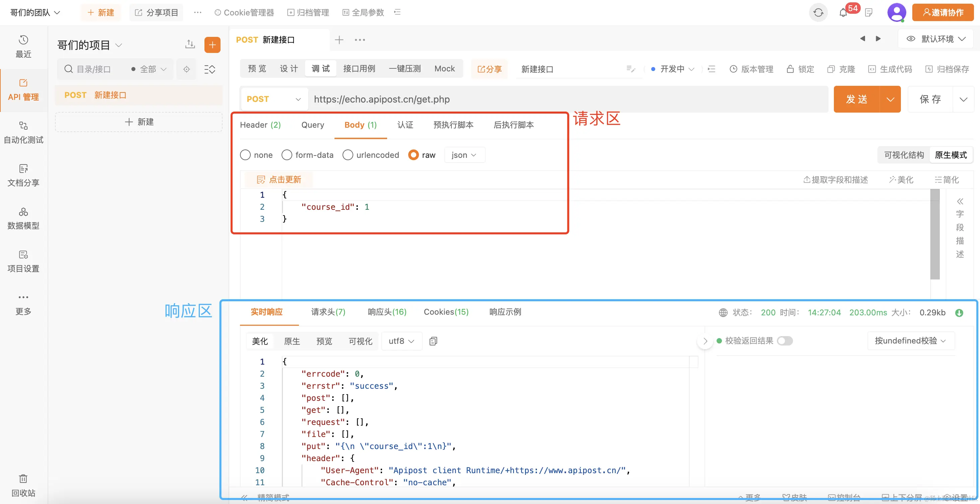Click the locate target icon next to search
This screenshot has height=504, width=980.
pyautogui.click(x=186, y=69)
